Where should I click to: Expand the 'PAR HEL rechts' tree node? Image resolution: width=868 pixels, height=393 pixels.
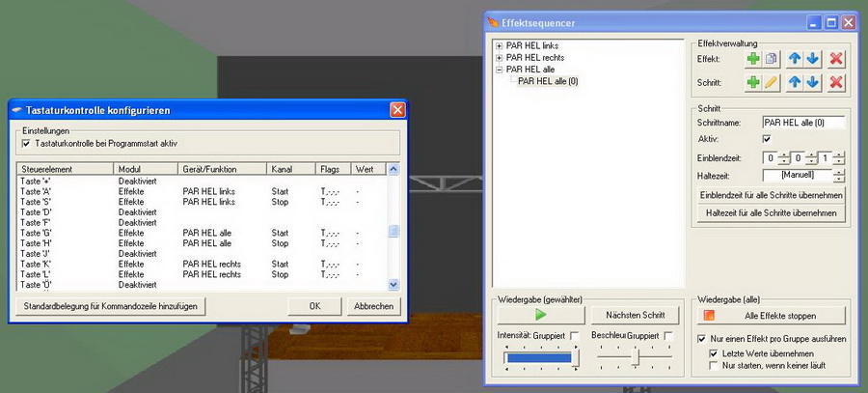pyautogui.click(x=499, y=57)
